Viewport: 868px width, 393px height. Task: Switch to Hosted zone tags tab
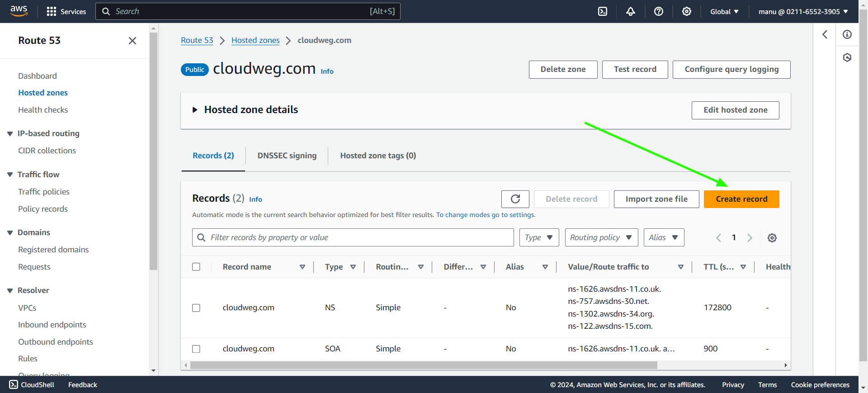coord(378,156)
